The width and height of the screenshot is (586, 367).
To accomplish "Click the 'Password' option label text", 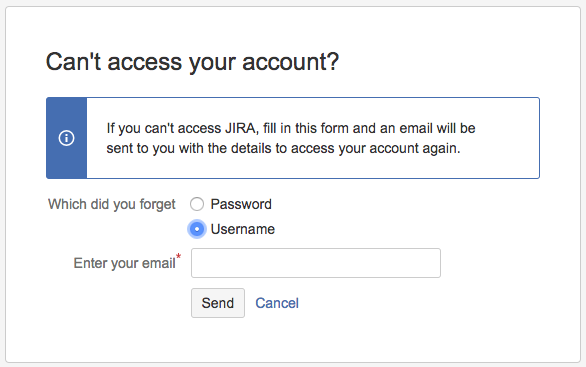I will click(x=241, y=204).
